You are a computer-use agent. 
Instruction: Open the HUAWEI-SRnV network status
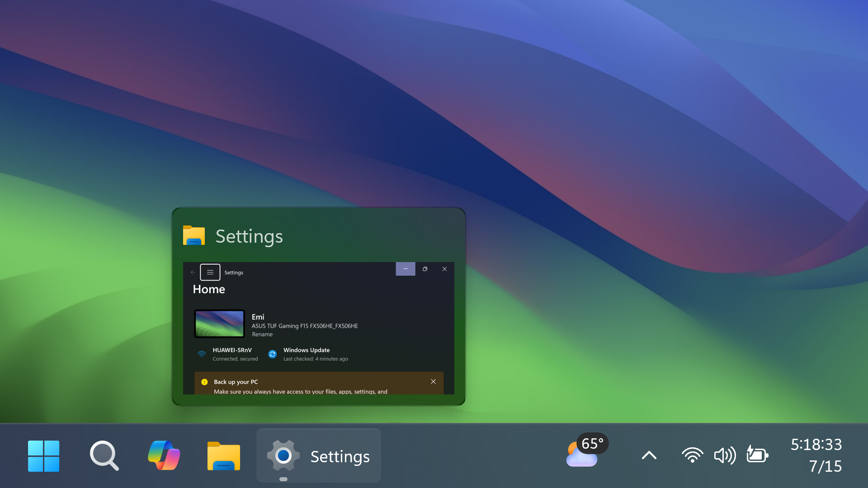tap(227, 354)
